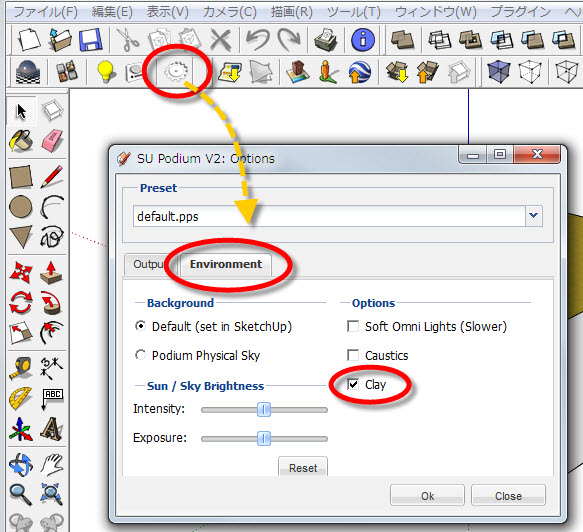Select the Text label ABC tool

[x=52, y=399]
